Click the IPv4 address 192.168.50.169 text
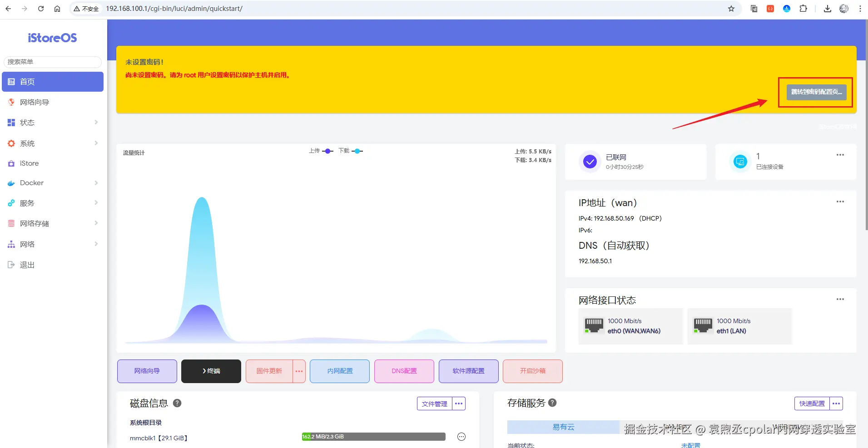The image size is (868, 448). [614, 218]
